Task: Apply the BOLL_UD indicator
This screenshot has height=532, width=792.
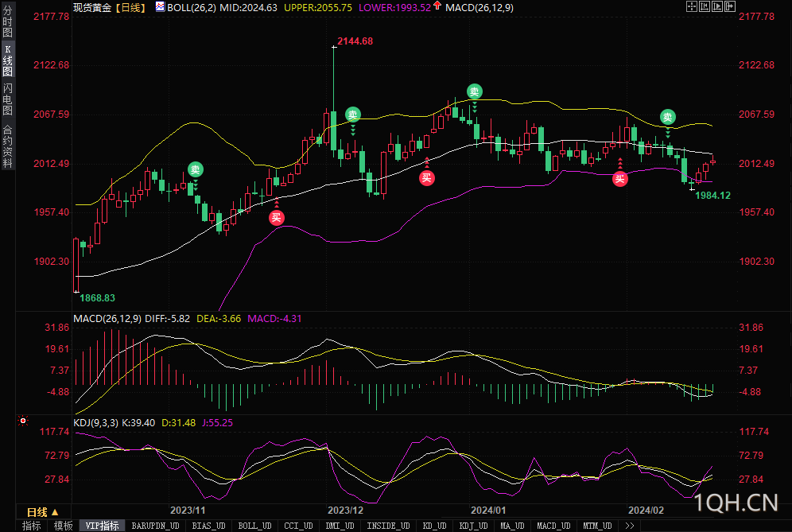Action: coord(254,526)
